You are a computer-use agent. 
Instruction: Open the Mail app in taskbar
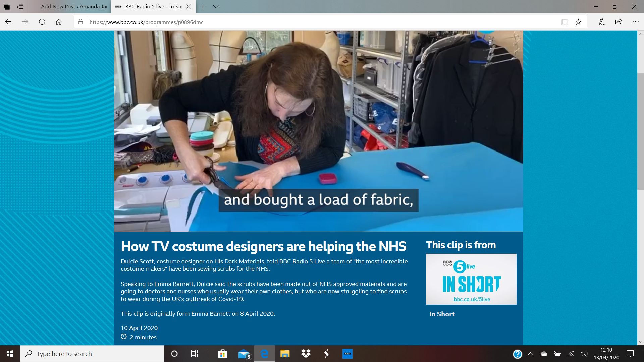click(x=244, y=354)
